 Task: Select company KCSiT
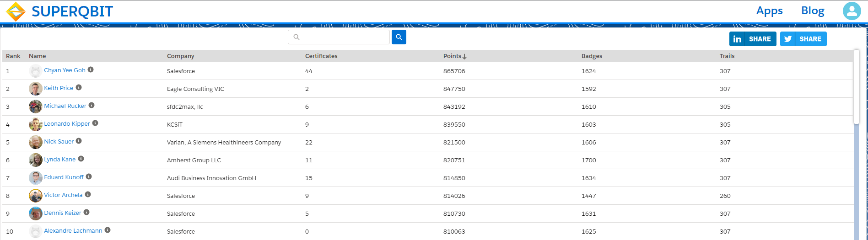175,125
